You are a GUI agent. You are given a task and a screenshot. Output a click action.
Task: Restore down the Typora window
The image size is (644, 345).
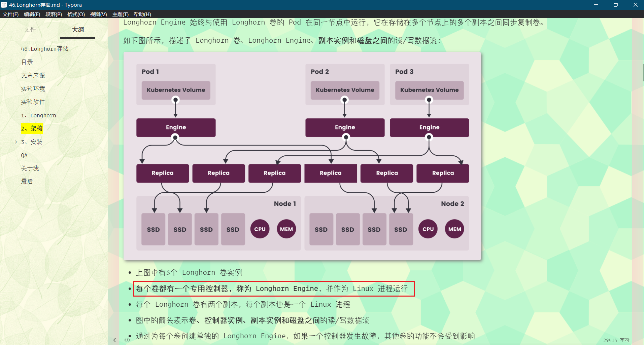615,5
